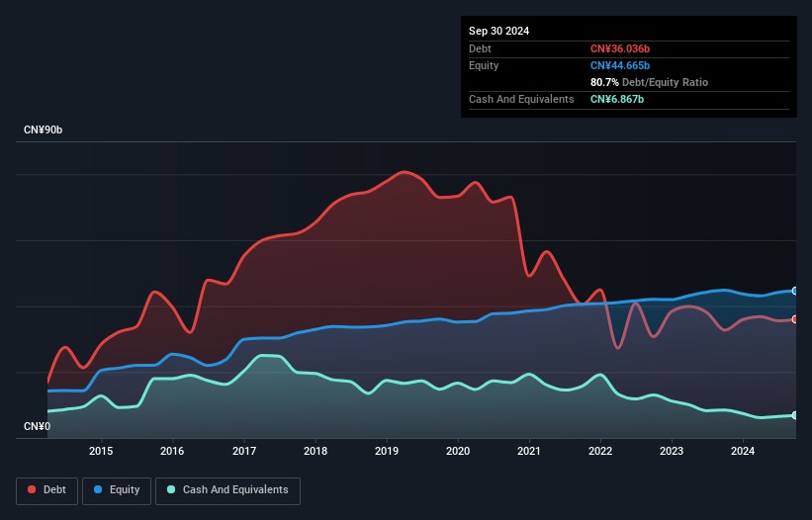Image resolution: width=812 pixels, height=520 pixels.
Task: Select the 2015 label on the x-axis
Action: (101, 452)
